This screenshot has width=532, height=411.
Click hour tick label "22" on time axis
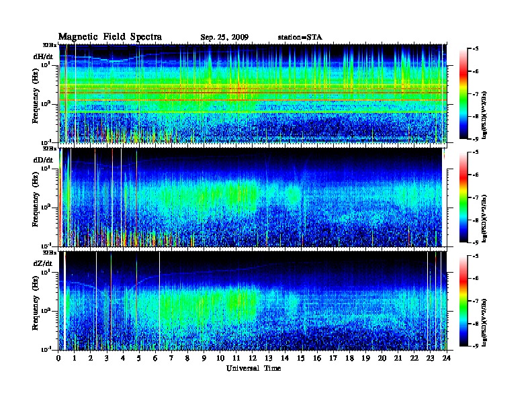point(414,358)
